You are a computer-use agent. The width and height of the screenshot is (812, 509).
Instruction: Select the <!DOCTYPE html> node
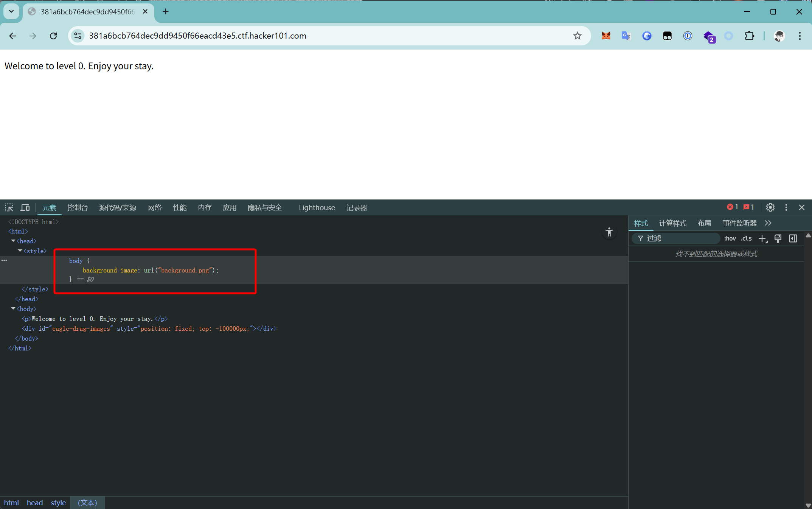[33, 222]
